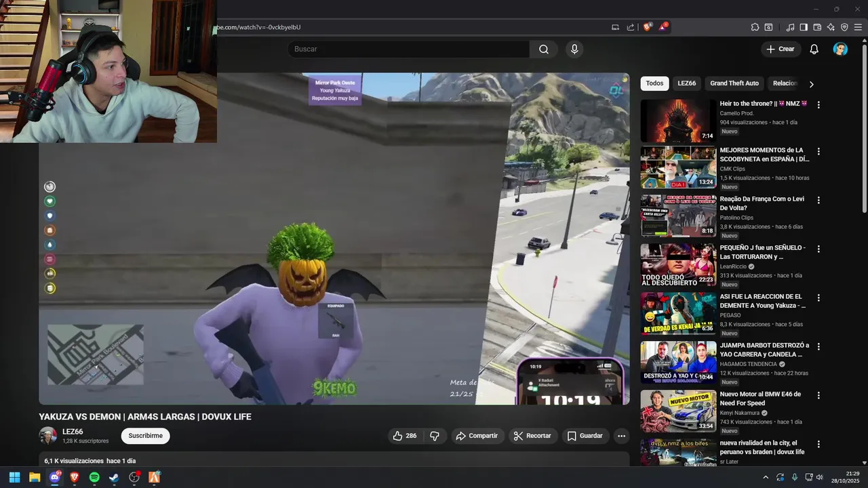Open YouTube notifications bell

[814, 49]
